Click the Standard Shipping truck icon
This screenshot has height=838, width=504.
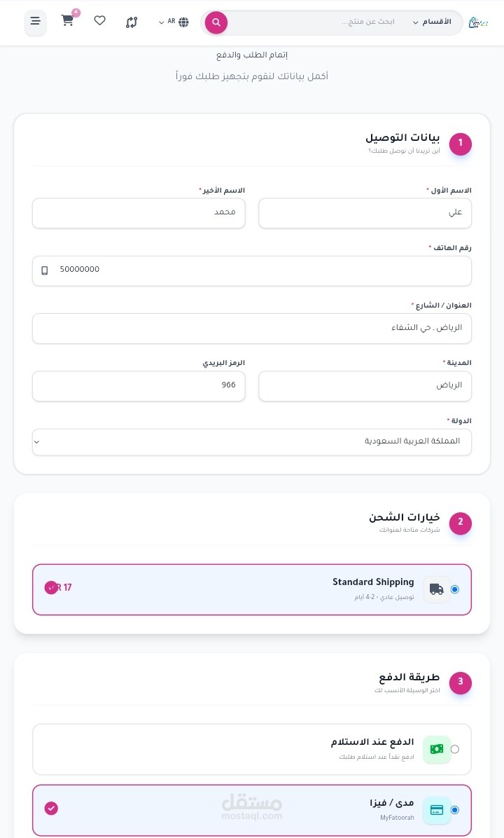437,589
